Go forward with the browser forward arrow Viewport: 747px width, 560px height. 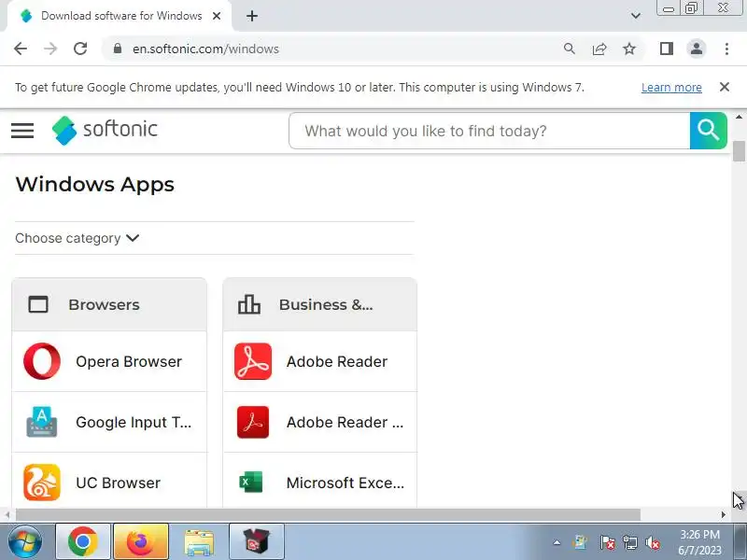tap(50, 49)
